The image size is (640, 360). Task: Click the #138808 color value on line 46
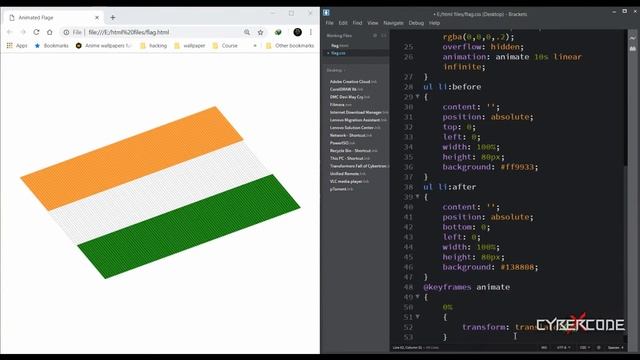click(x=519, y=267)
